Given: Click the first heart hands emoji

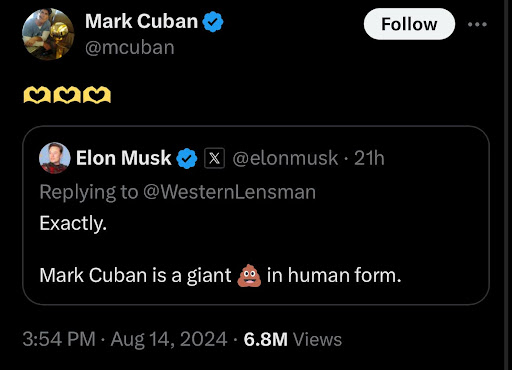Looking at the screenshot, I should (37, 95).
